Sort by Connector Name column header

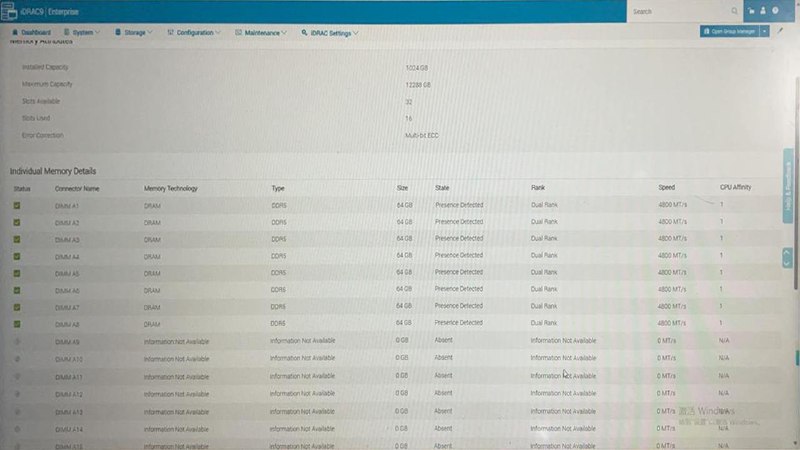77,189
